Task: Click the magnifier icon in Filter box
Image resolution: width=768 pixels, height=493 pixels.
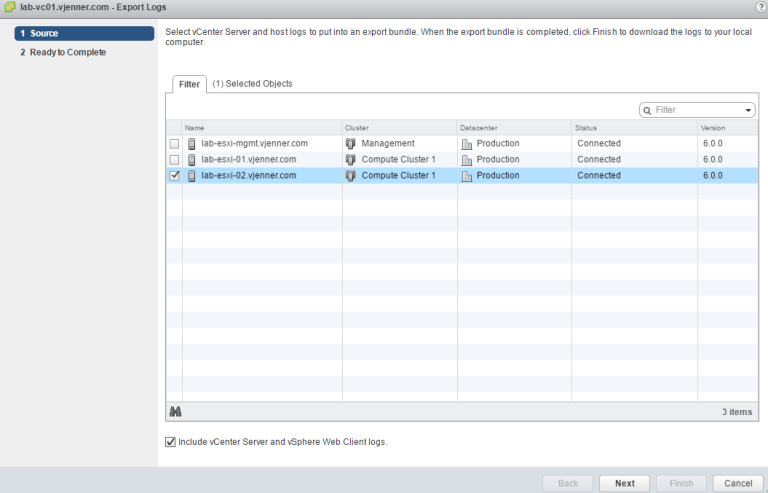Action: pyautogui.click(x=647, y=110)
